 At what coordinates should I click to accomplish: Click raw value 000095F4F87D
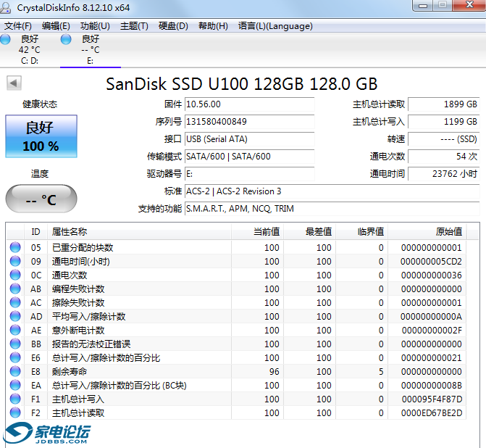[432, 399]
